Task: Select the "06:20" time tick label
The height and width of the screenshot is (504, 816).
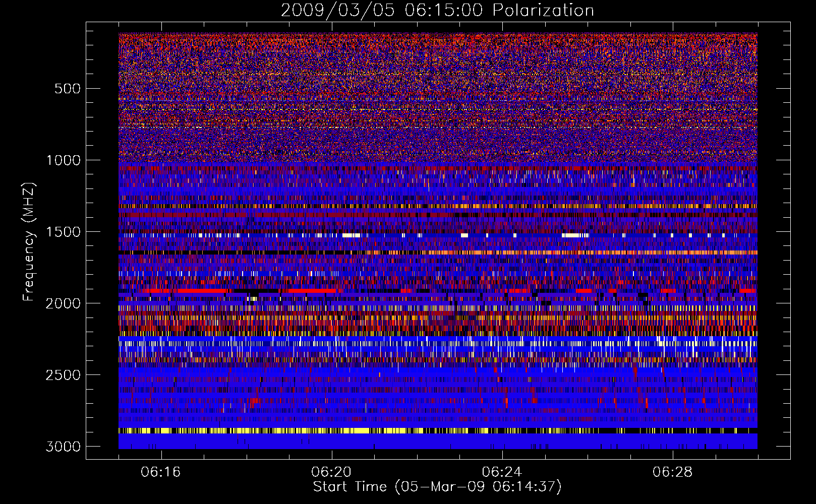Action: point(331,472)
